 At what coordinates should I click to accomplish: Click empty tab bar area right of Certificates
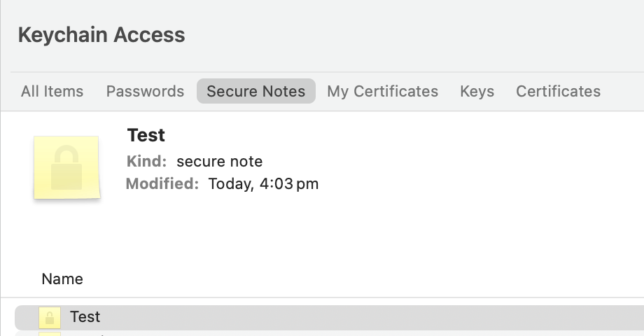623,91
